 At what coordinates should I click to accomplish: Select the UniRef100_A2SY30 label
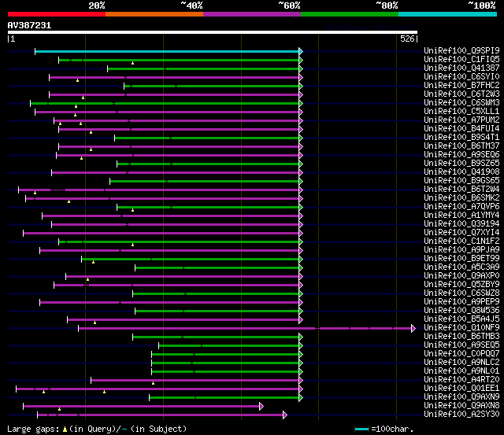(461, 415)
